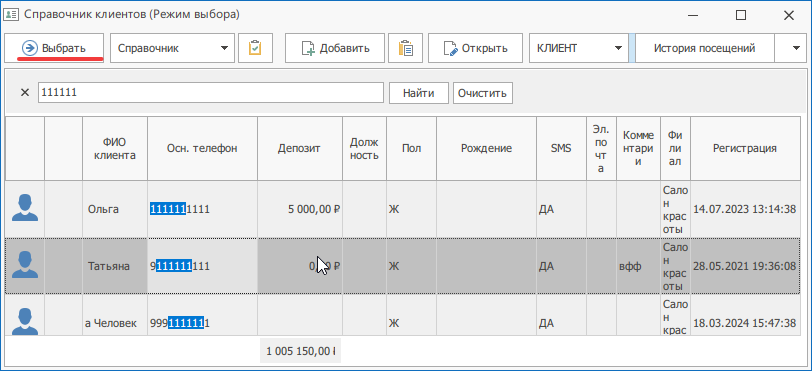This screenshot has height=371, width=812.
Task: Open the Справочник dropdown
Action: click(x=172, y=48)
